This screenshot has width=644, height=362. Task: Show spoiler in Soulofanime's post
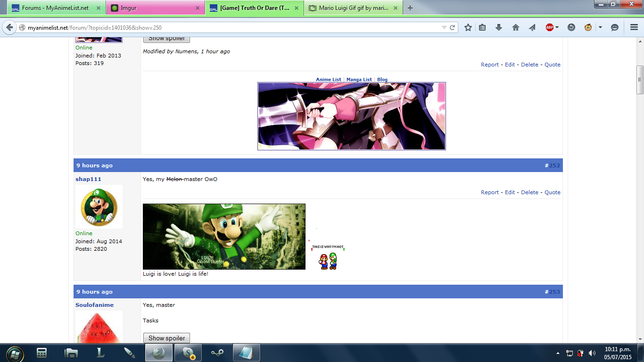pos(166,338)
